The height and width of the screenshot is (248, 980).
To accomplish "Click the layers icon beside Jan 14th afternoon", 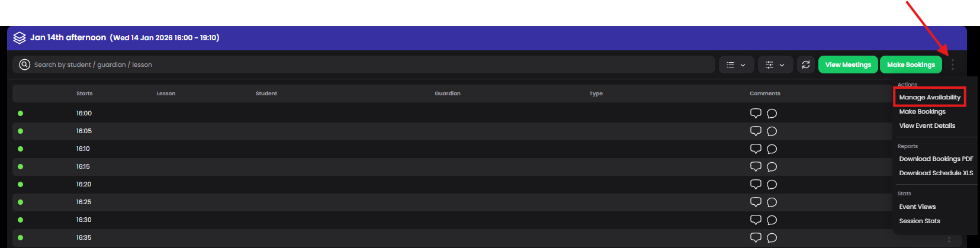I will click(20, 38).
